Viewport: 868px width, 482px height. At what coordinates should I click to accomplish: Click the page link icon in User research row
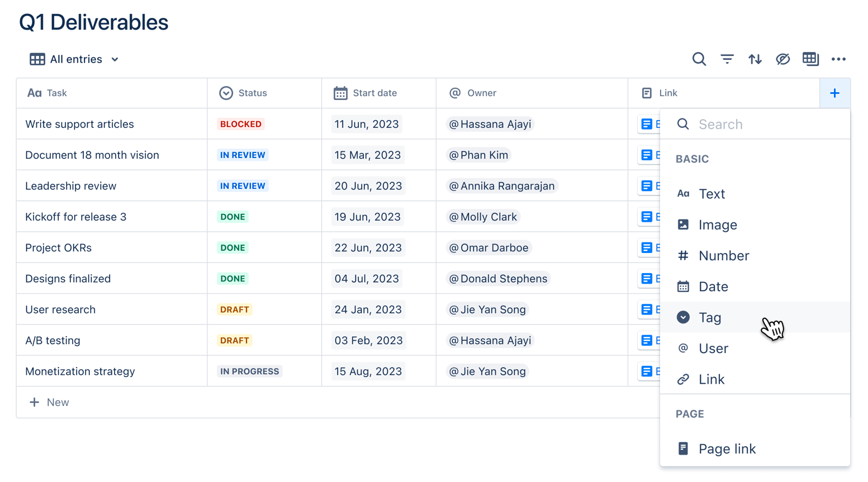tap(647, 309)
